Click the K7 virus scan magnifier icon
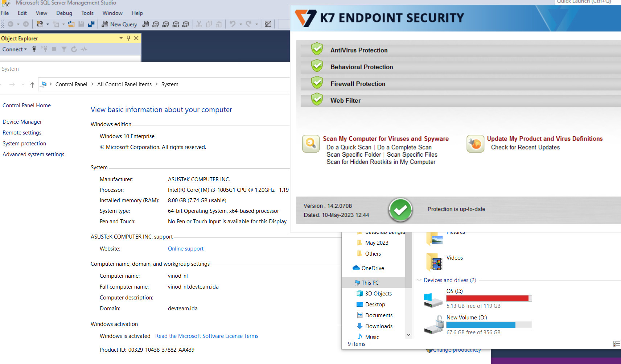 [311, 144]
